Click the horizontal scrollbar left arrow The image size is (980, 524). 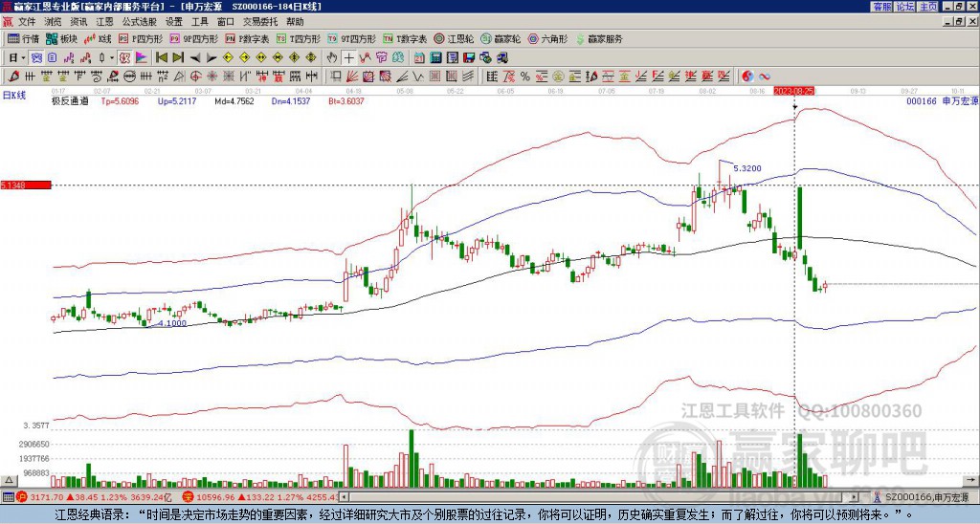[x=344, y=497]
